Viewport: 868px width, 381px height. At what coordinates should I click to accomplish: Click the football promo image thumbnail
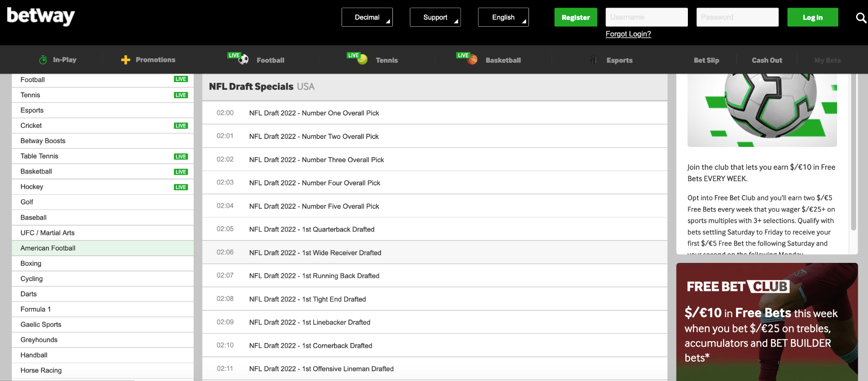(x=762, y=110)
